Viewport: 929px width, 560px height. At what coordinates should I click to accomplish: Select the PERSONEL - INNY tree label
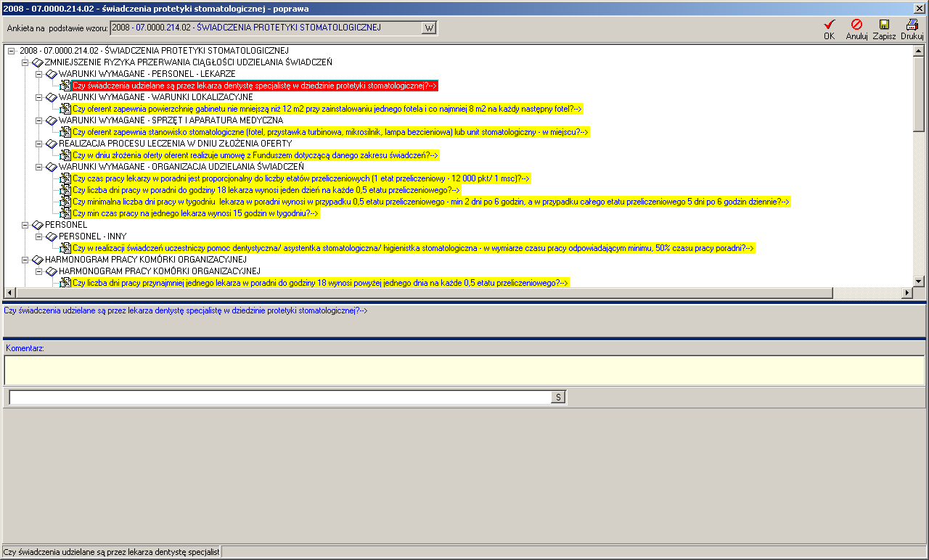click(x=92, y=236)
